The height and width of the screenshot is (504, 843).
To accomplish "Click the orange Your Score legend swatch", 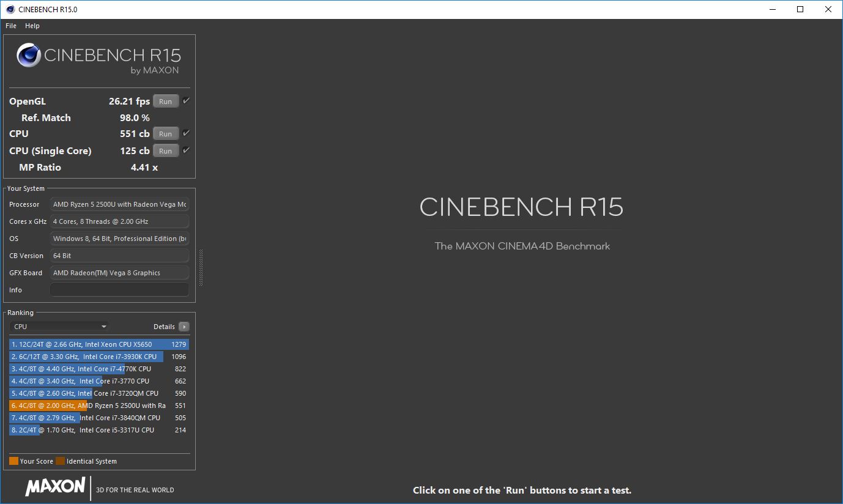I will pos(13,461).
